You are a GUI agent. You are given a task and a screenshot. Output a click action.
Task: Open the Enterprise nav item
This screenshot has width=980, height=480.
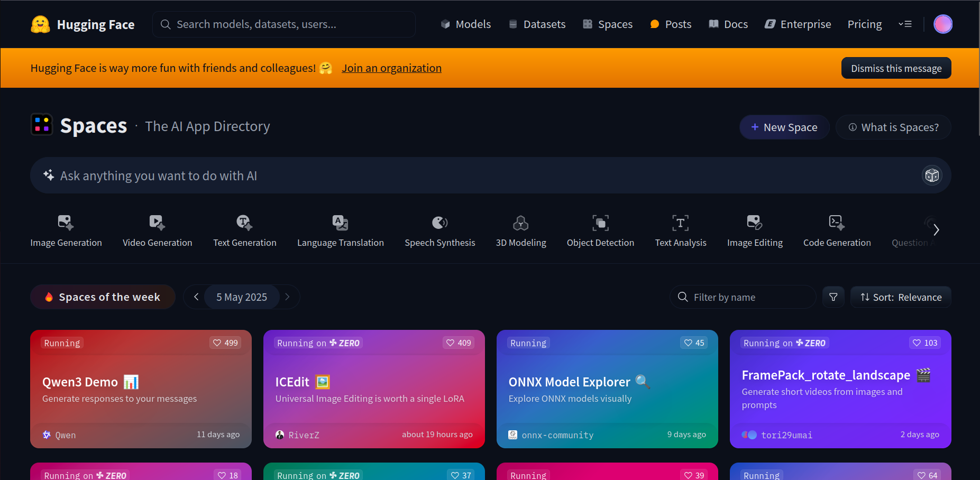pyautogui.click(x=798, y=24)
